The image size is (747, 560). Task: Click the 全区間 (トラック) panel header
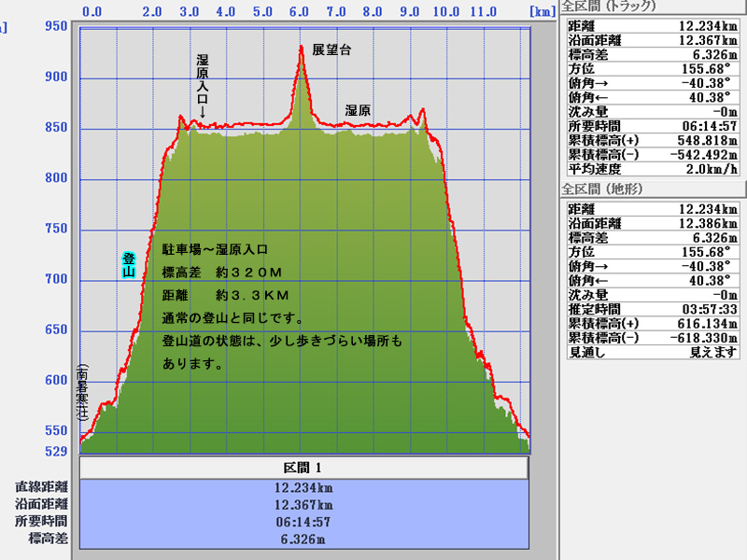coord(611,7)
